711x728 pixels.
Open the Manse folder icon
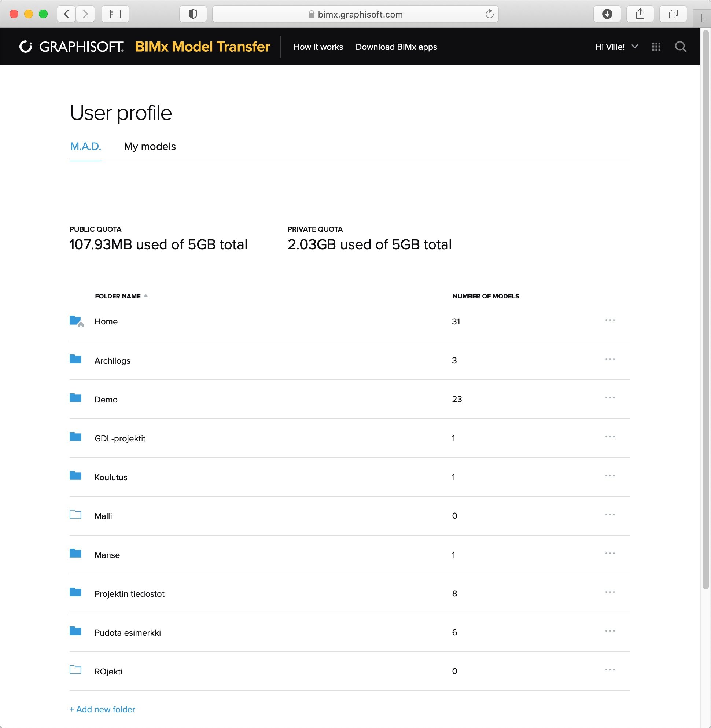point(75,553)
